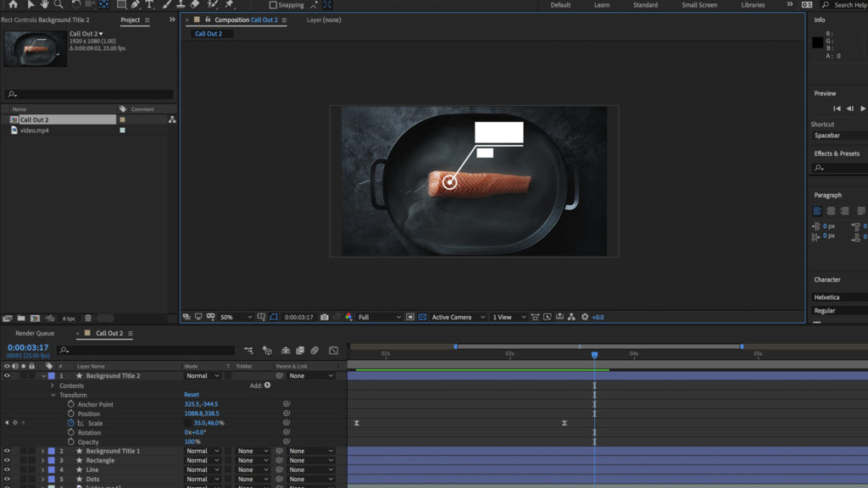Expand the Background Title 1 layer
The image size is (868, 488).
click(42, 451)
